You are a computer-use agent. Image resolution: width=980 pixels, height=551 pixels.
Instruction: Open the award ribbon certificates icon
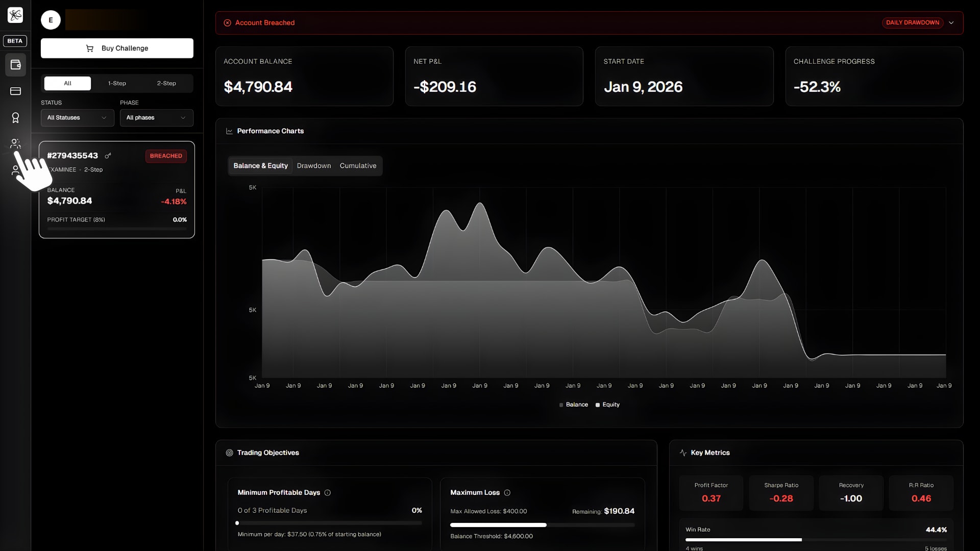[x=15, y=118]
